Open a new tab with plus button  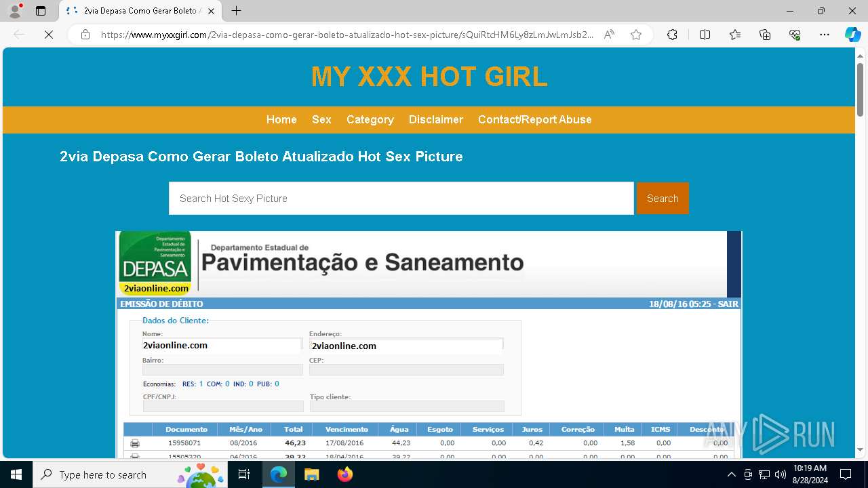(236, 11)
